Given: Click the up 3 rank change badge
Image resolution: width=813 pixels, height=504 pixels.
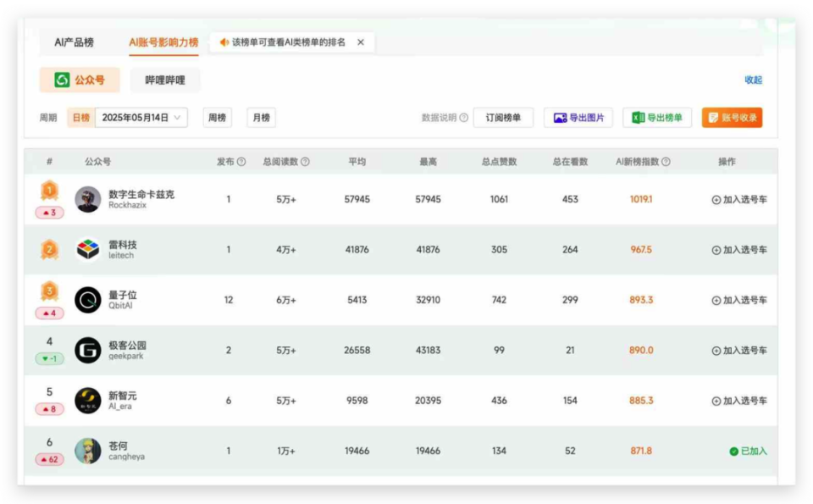Looking at the screenshot, I should coord(49,213).
